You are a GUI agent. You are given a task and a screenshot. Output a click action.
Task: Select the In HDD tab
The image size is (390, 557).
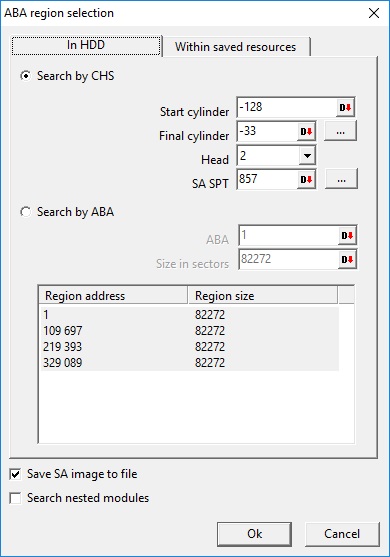tap(86, 45)
